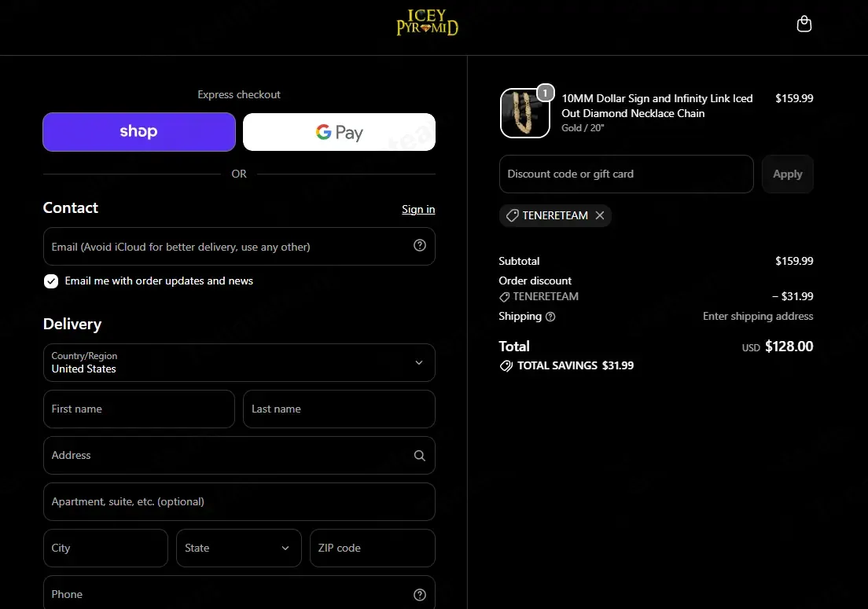Pay with Shop Pay express checkout
868x609 pixels.
click(x=139, y=132)
